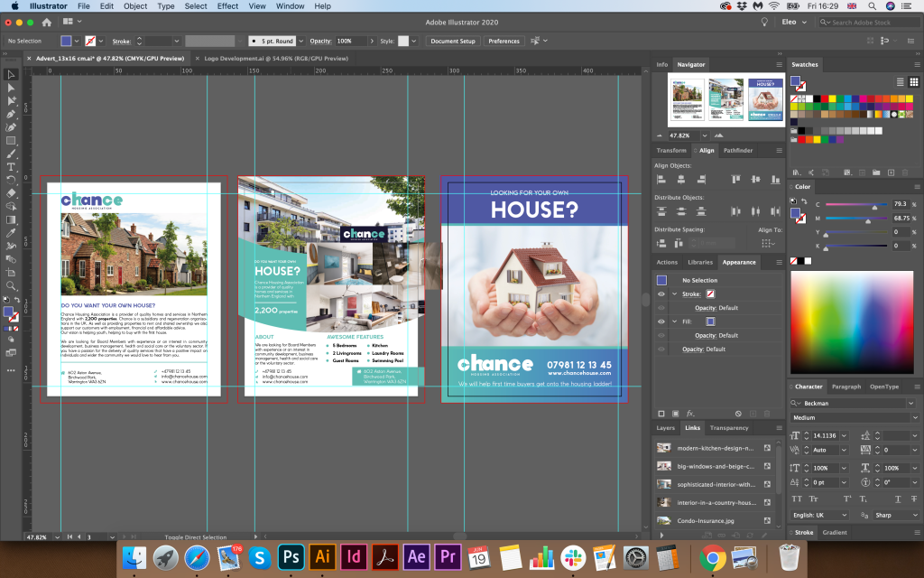Select the Type tool in the toolbar
Screen dimensions: 924x578
(11, 167)
